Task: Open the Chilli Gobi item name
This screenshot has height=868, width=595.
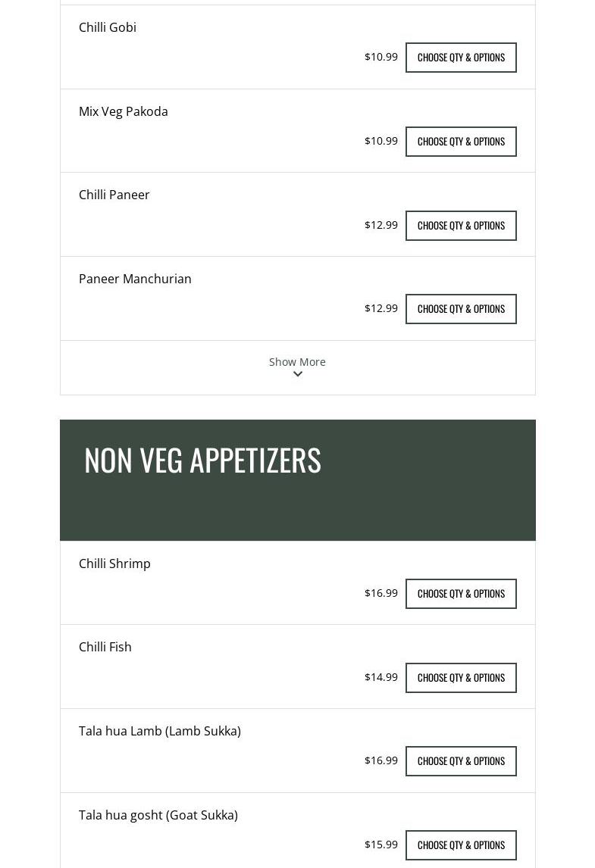Action: 108,27
